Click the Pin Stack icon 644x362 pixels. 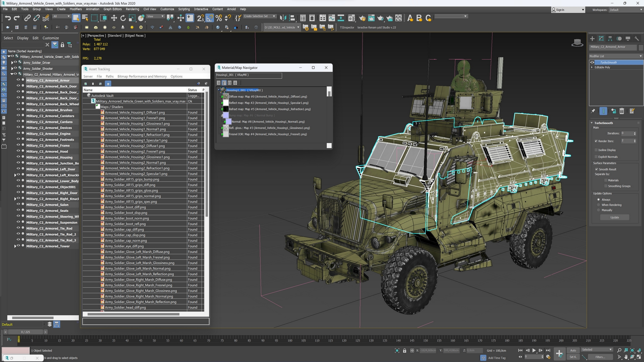[x=593, y=111]
